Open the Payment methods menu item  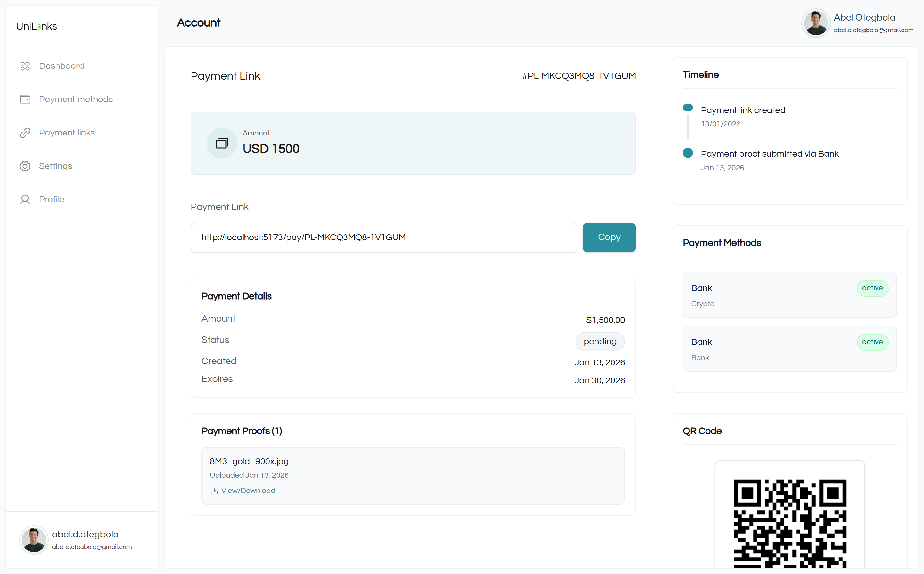coord(76,99)
